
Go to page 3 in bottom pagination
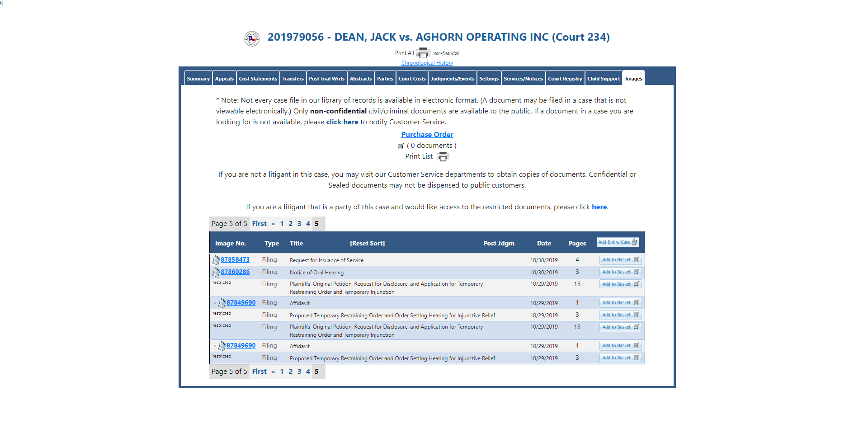tap(299, 372)
